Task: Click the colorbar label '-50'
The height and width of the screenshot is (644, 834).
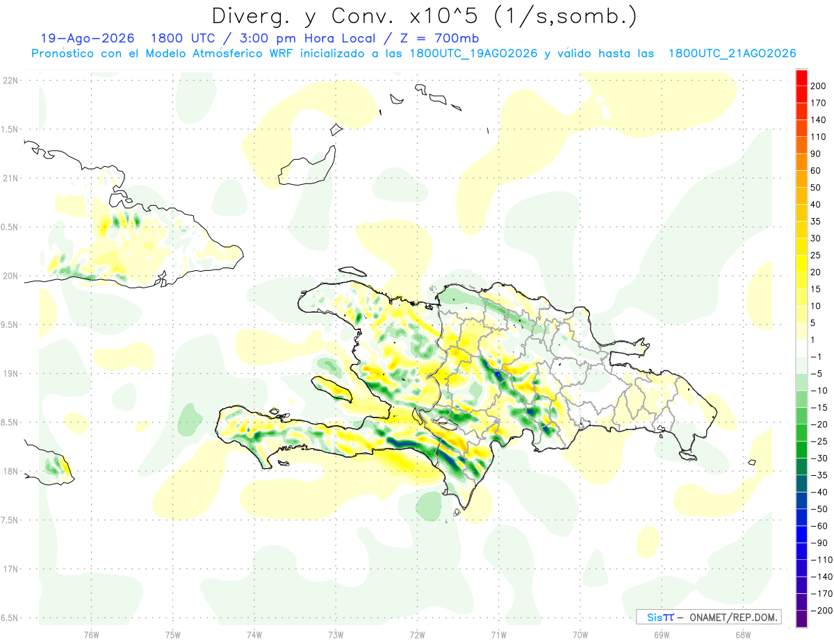Action: (818, 509)
